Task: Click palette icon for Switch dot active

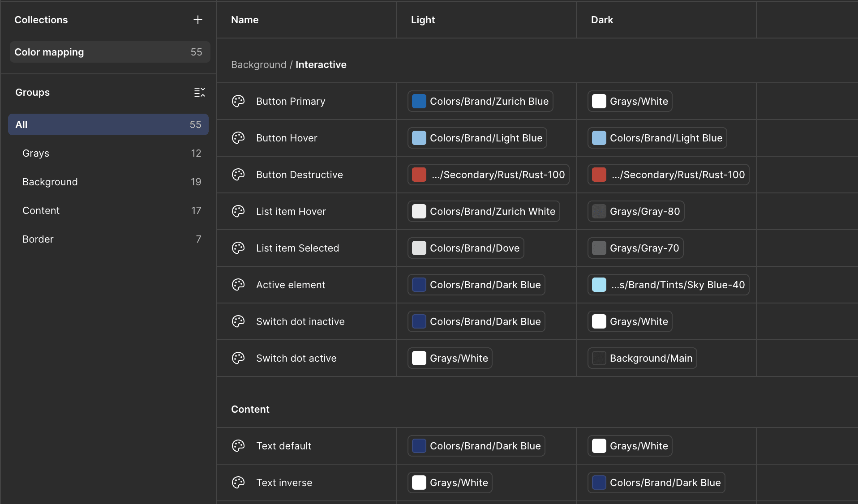Action: (x=238, y=358)
